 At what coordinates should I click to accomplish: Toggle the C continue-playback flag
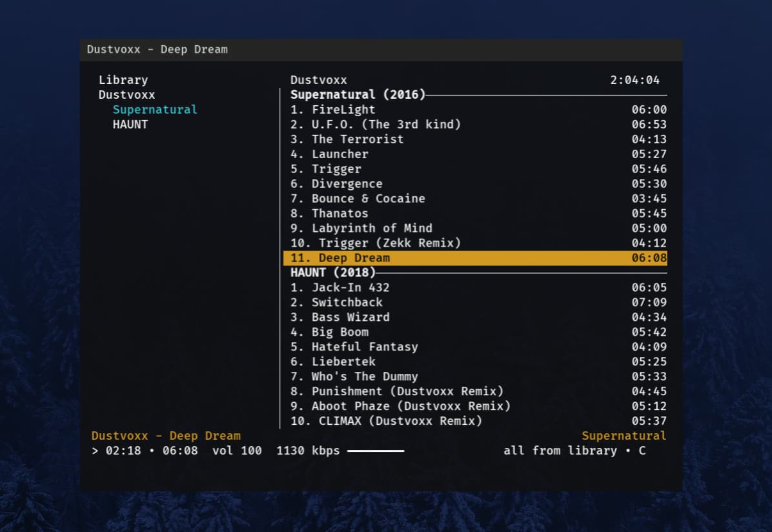pyautogui.click(x=642, y=451)
